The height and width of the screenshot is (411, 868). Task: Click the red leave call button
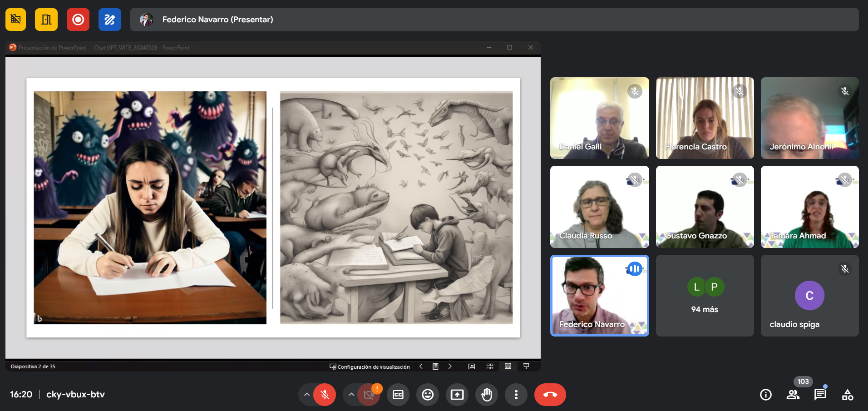[550, 395]
